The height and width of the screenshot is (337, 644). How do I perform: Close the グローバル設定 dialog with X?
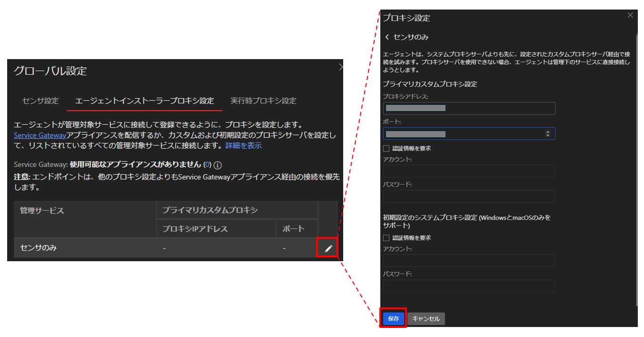(x=341, y=68)
